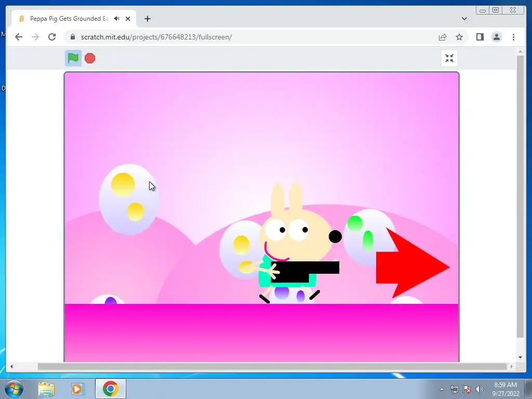Click the page vertical scrollbar thumb
Image resolution: width=532 pixels, height=399 pixels.
(520, 196)
